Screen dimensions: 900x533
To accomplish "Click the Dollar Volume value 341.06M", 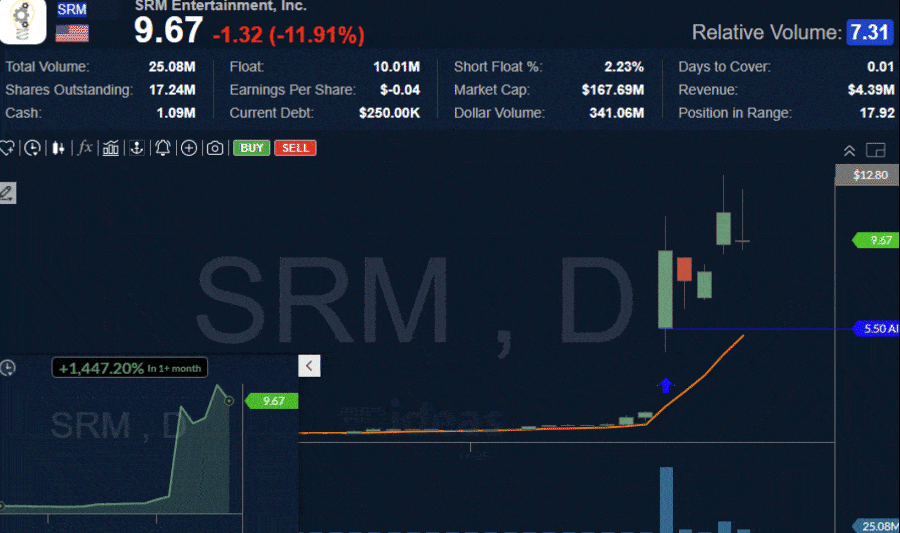I will click(616, 113).
